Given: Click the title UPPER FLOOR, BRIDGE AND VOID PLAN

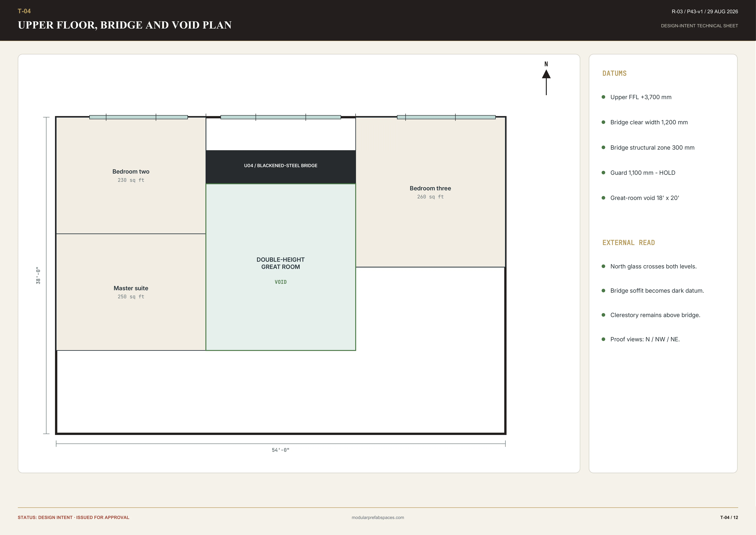Looking at the screenshot, I should [x=125, y=25].
